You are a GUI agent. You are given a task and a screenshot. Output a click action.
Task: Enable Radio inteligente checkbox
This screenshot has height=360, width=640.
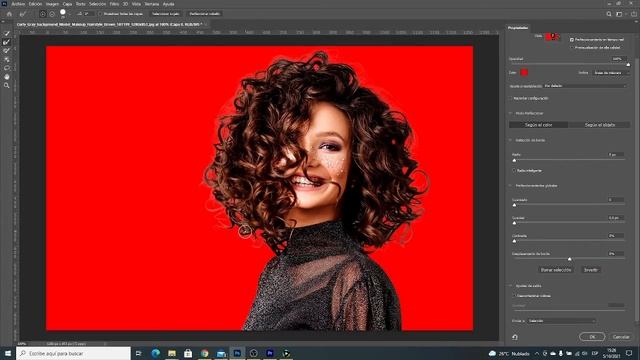[514, 171]
